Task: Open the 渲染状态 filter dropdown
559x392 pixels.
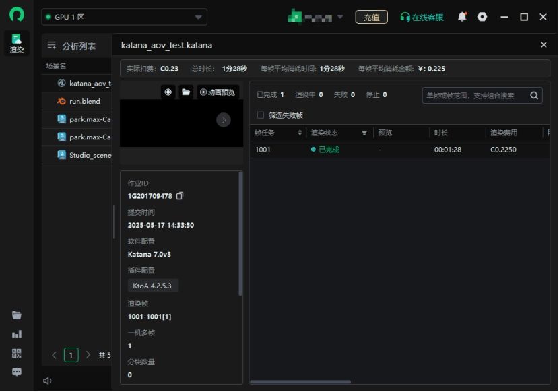Action: (x=364, y=133)
